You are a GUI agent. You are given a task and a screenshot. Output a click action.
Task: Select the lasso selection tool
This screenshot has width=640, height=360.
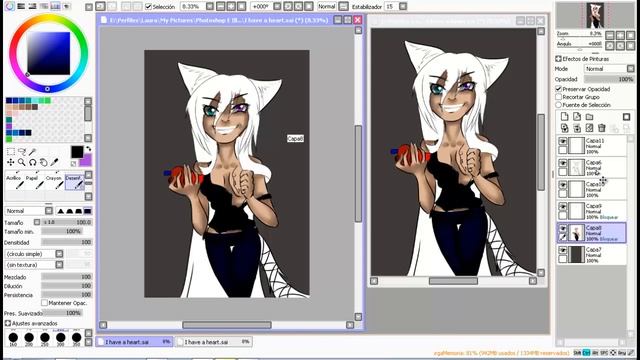(x=22, y=152)
